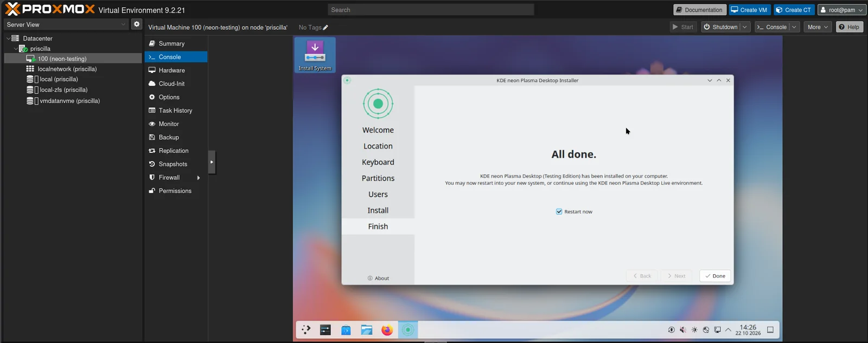This screenshot has width=868, height=343.
Task: Collapse the VM side menu handle
Action: pos(212,162)
